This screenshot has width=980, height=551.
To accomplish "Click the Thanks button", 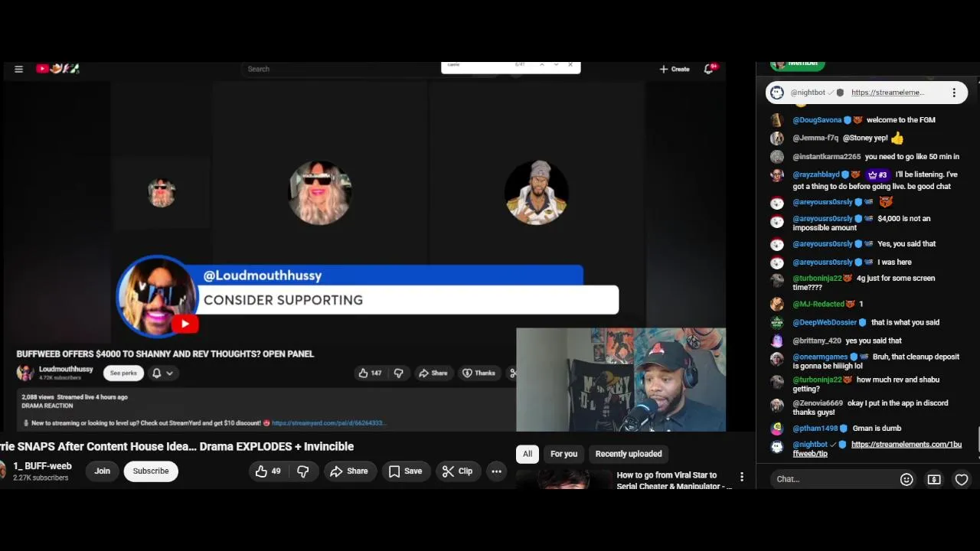I will coord(479,373).
